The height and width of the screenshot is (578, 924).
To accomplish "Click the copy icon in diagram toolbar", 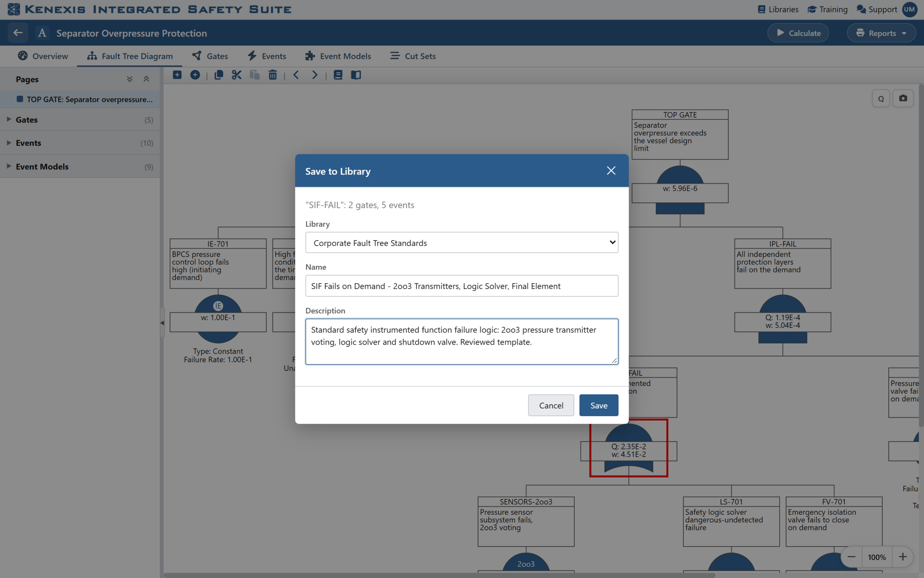I will [x=219, y=75].
